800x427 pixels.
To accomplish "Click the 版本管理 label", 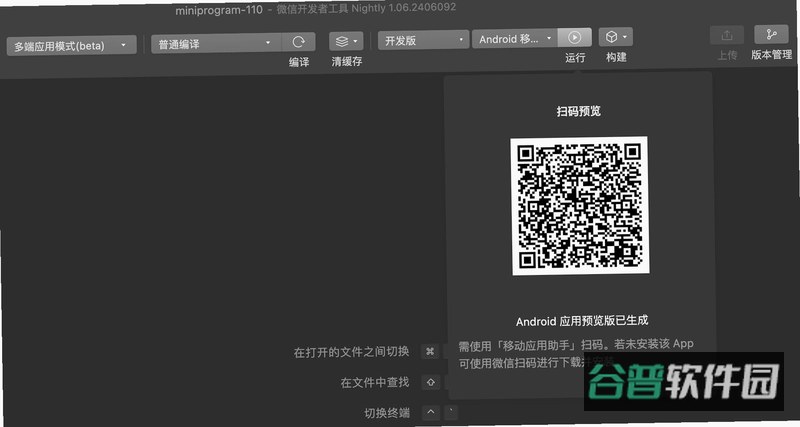I will point(771,54).
